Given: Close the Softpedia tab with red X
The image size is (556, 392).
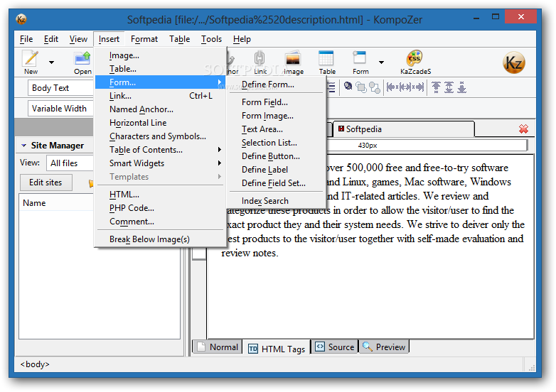Looking at the screenshot, I should (x=523, y=129).
